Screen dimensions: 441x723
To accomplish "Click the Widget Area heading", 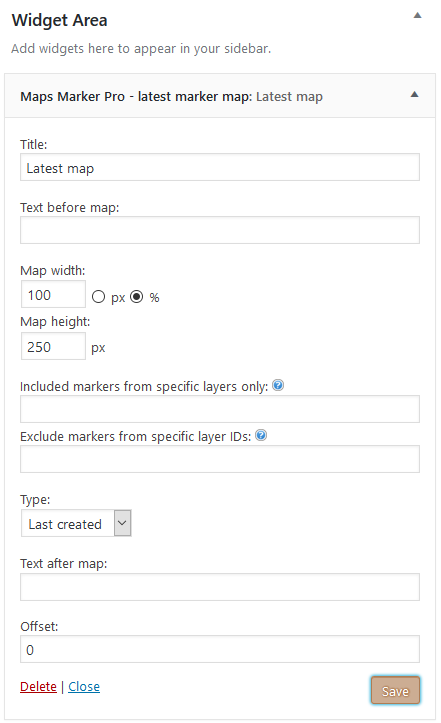I will 60,20.
